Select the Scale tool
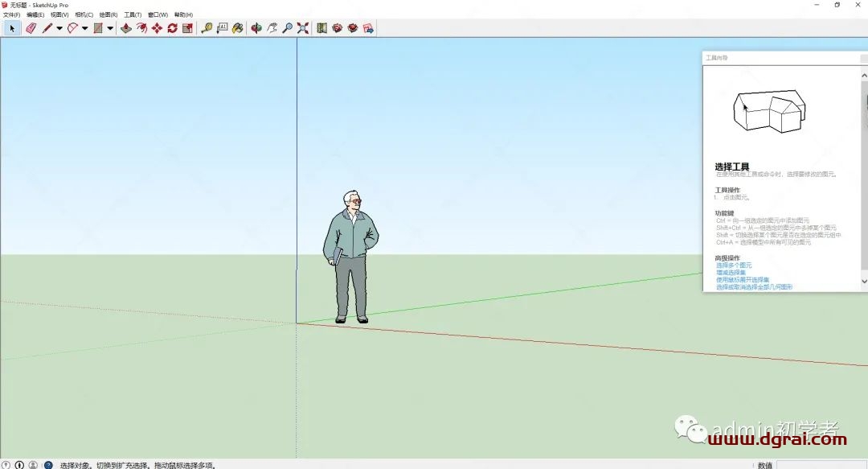 187,28
